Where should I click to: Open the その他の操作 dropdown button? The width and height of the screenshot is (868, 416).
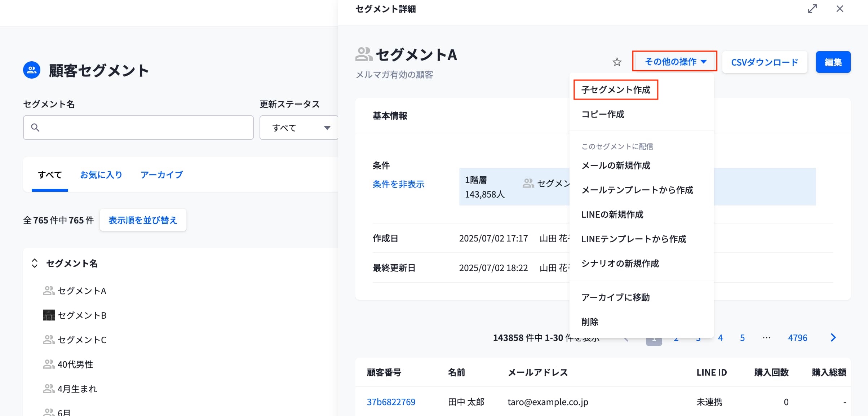[x=674, y=62]
